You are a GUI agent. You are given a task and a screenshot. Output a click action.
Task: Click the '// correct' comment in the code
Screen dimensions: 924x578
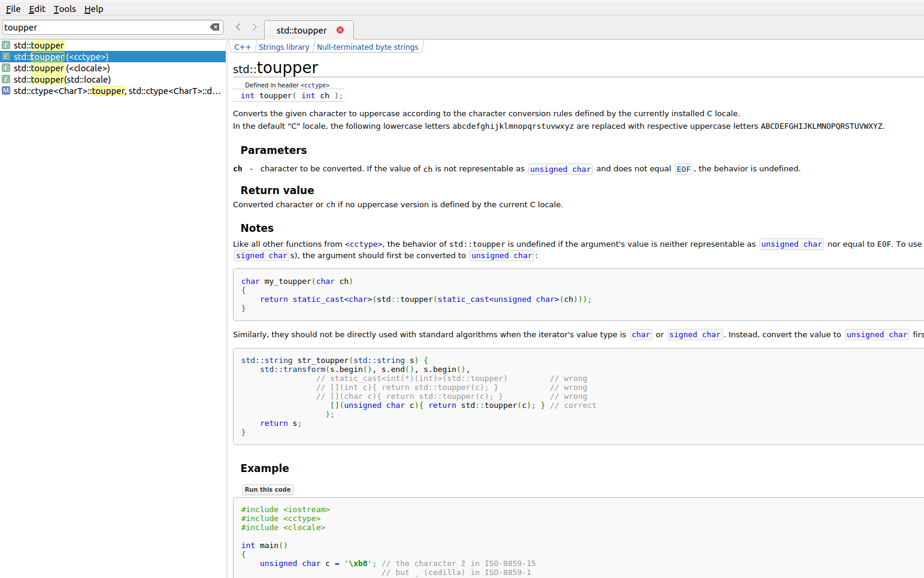click(573, 405)
